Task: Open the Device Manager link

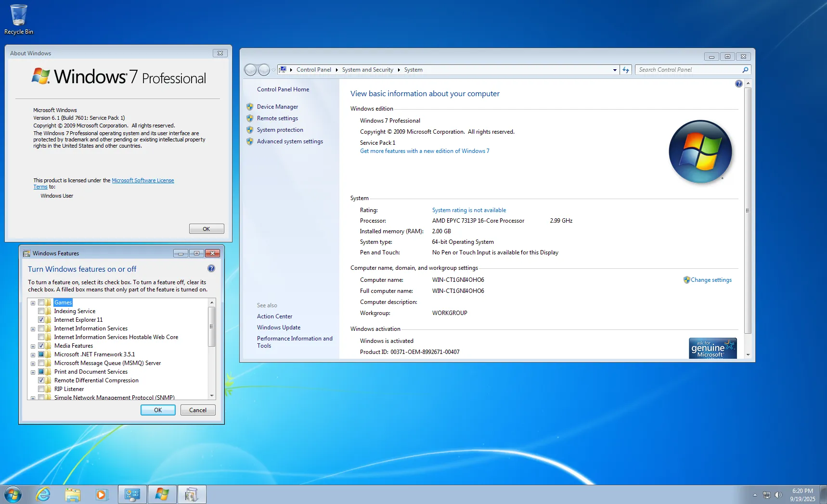Action: [277, 107]
